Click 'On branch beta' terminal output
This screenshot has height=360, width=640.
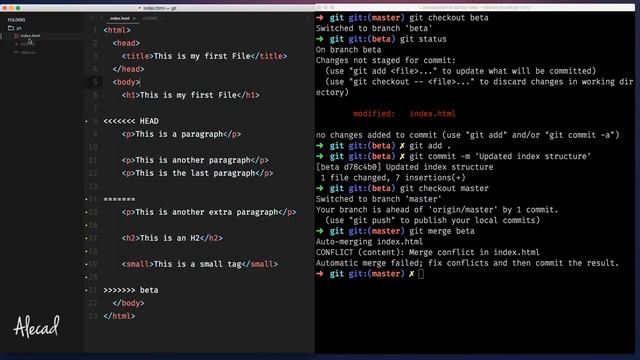click(x=348, y=50)
